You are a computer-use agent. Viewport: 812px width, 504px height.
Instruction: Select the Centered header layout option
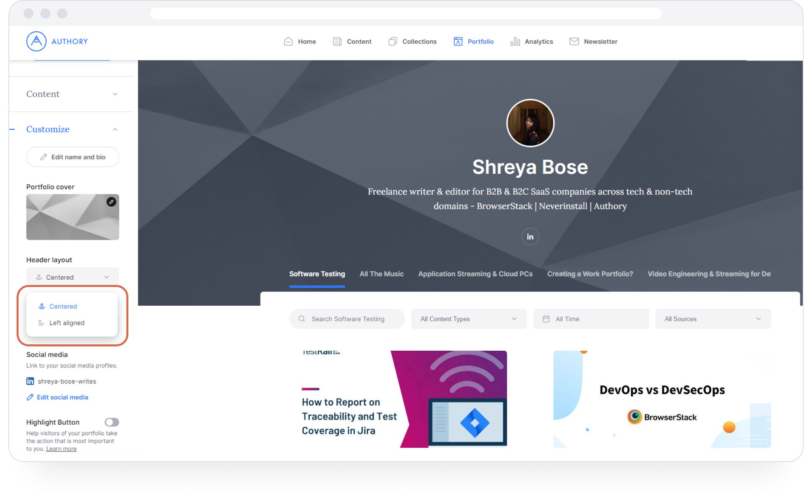[x=63, y=307]
